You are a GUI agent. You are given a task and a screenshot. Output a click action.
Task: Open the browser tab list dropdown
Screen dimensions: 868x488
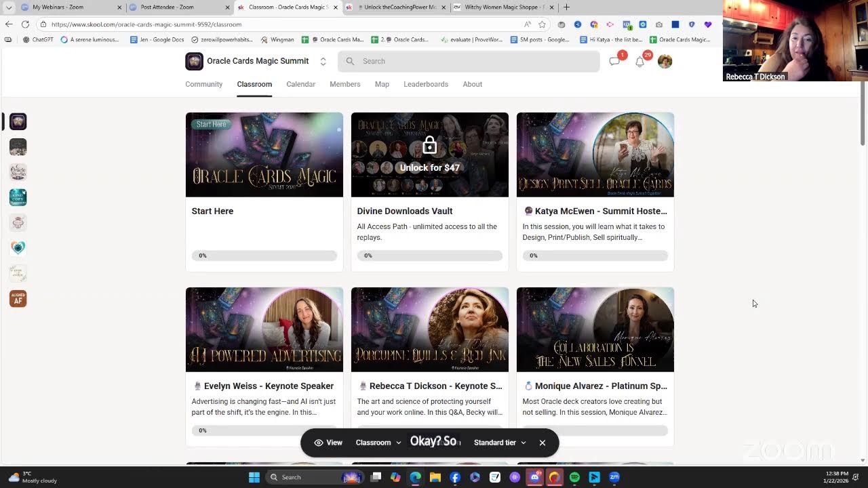tap(9, 7)
